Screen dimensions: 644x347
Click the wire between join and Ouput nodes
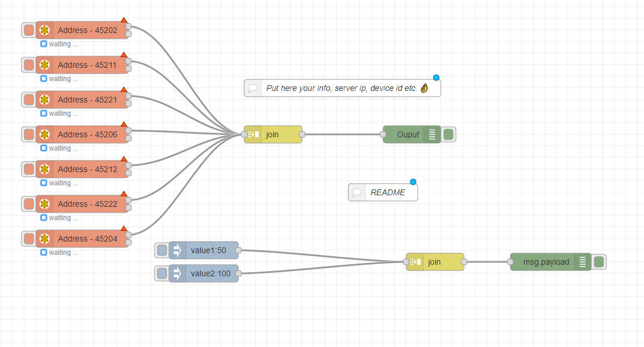tap(344, 134)
